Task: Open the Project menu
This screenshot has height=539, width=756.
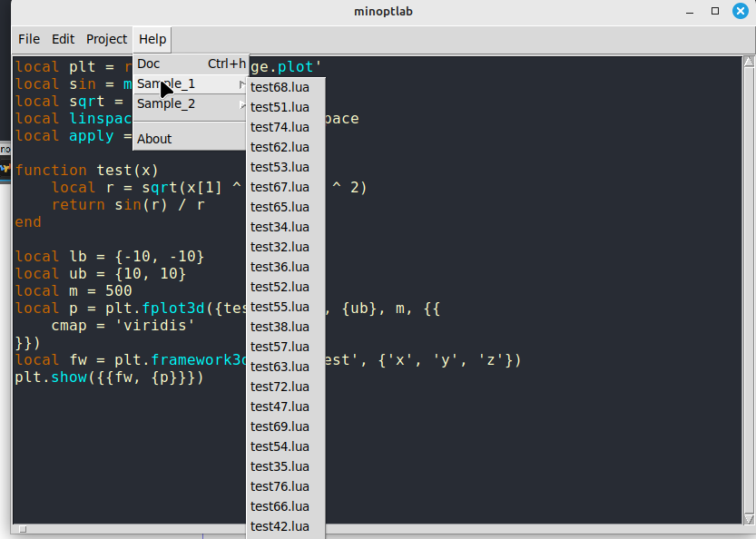Action: pyautogui.click(x=106, y=39)
